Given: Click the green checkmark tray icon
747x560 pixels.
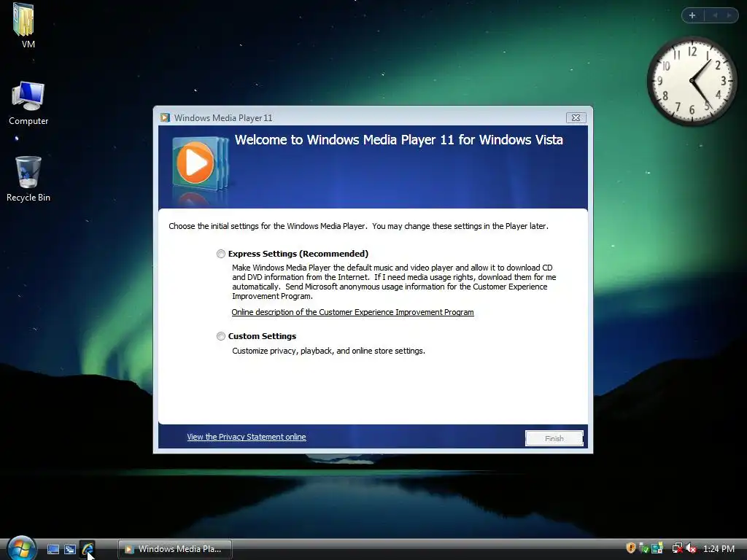Looking at the screenshot, I should tap(643, 548).
